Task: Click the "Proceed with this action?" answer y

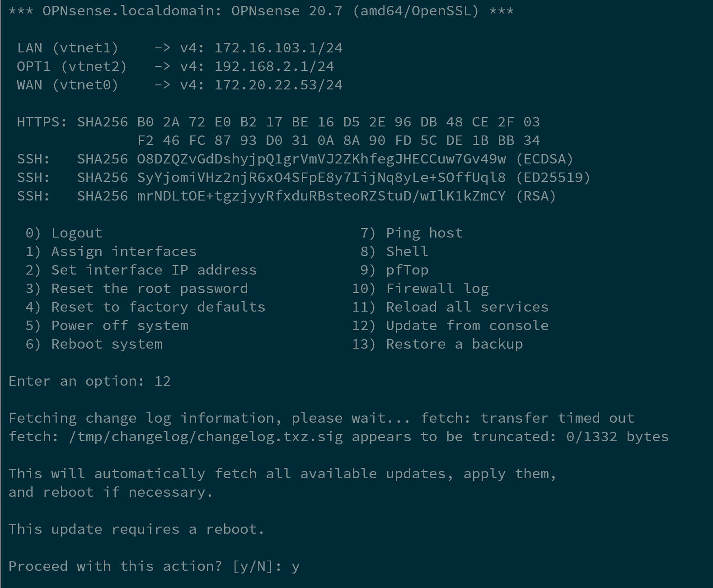Action: (296, 566)
